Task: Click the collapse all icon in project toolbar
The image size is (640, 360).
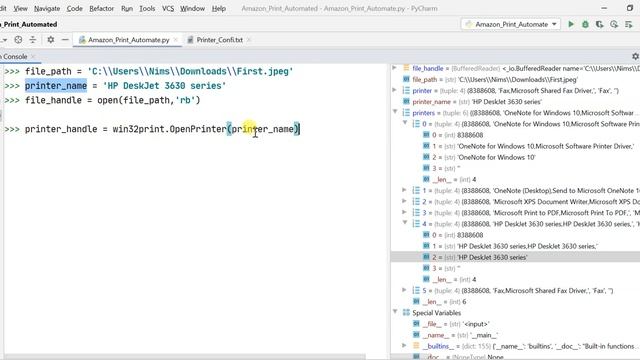Action: [33, 40]
